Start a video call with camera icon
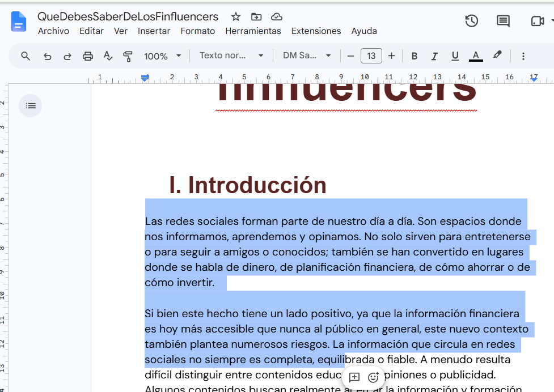The image size is (554, 392). pos(538,21)
